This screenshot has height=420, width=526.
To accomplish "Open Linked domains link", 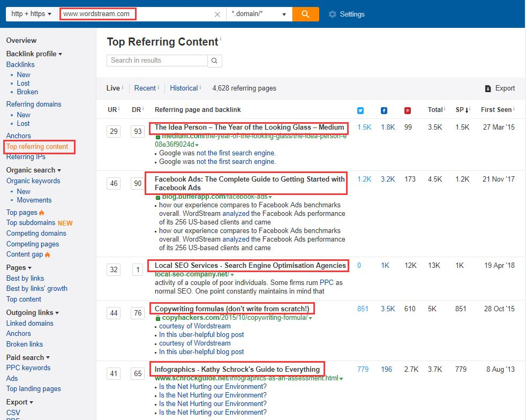I will (30, 324).
